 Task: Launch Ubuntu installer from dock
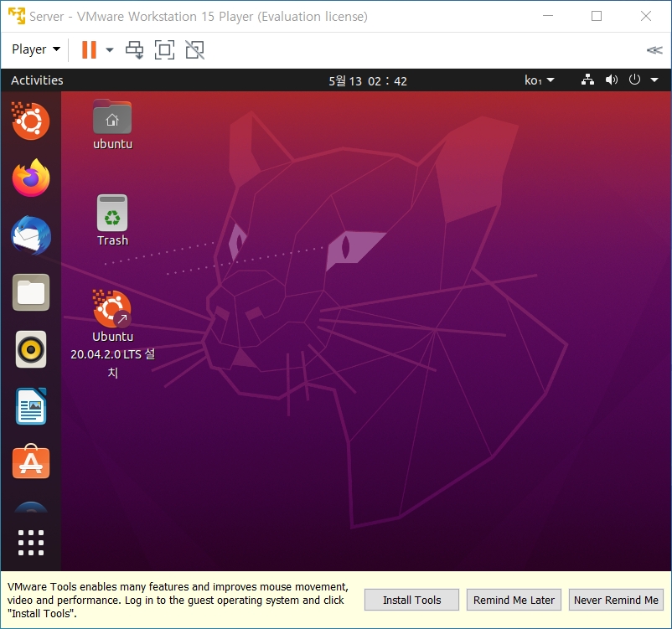(x=30, y=121)
